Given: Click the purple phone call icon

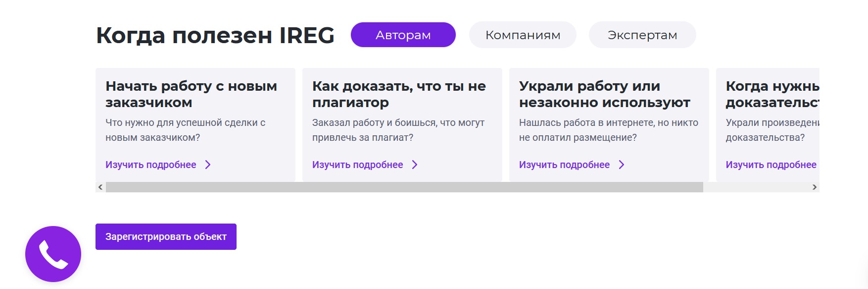Looking at the screenshot, I should point(53,254).
